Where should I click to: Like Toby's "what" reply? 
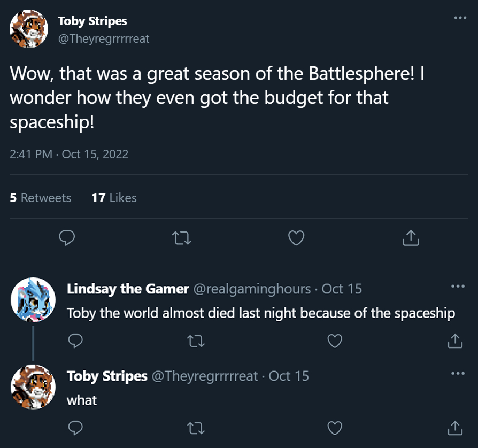click(x=335, y=428)
